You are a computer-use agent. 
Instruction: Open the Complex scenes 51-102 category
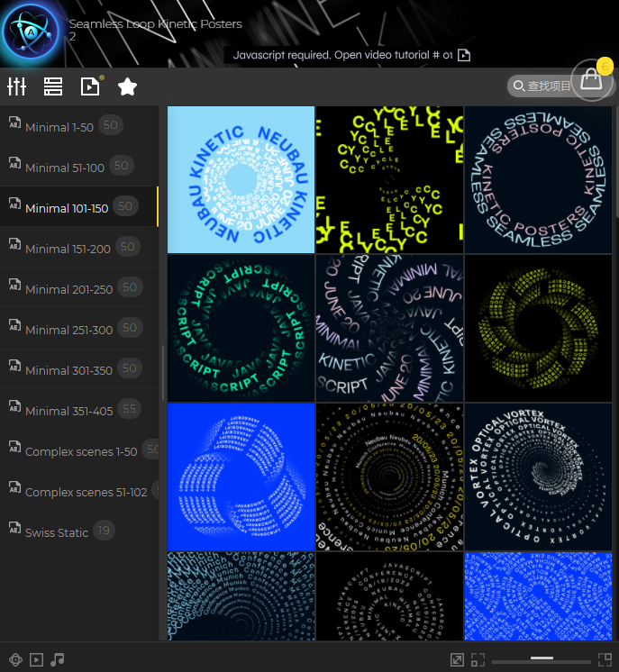[x=79, y=491]
